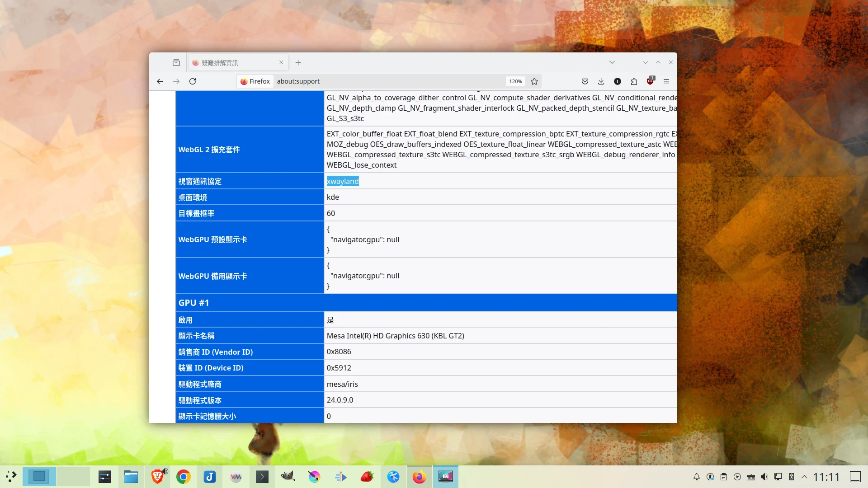Viewport: 868px width, 488px height.
Task: Open the Firefox hamburger application menu
Action: [x=666, y=81]
